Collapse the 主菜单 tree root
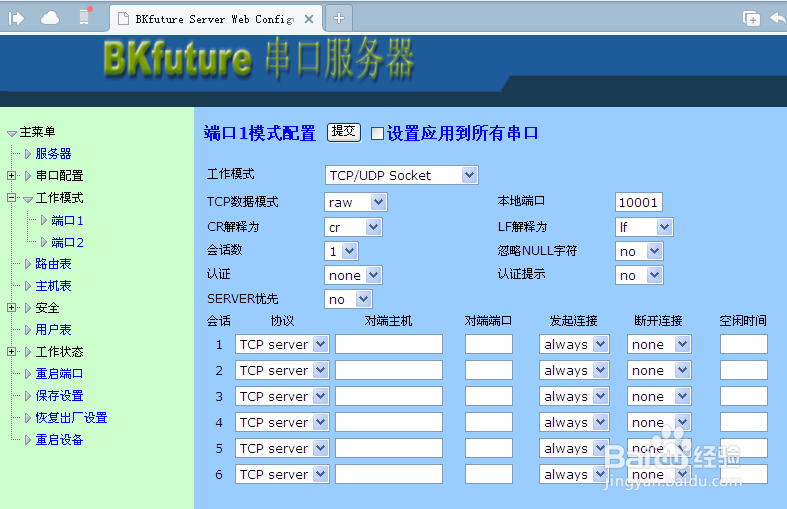Viewport: 787px width, 509px height. 12,134
